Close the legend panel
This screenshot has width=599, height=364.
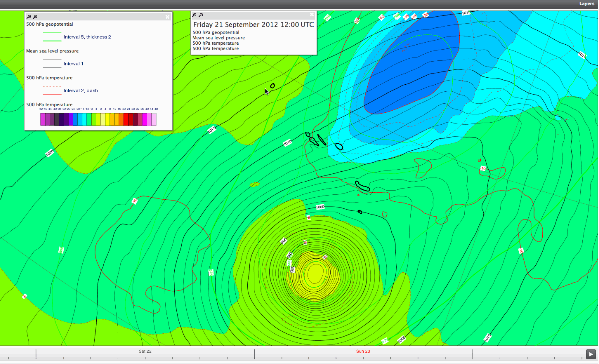coord(168,17)
